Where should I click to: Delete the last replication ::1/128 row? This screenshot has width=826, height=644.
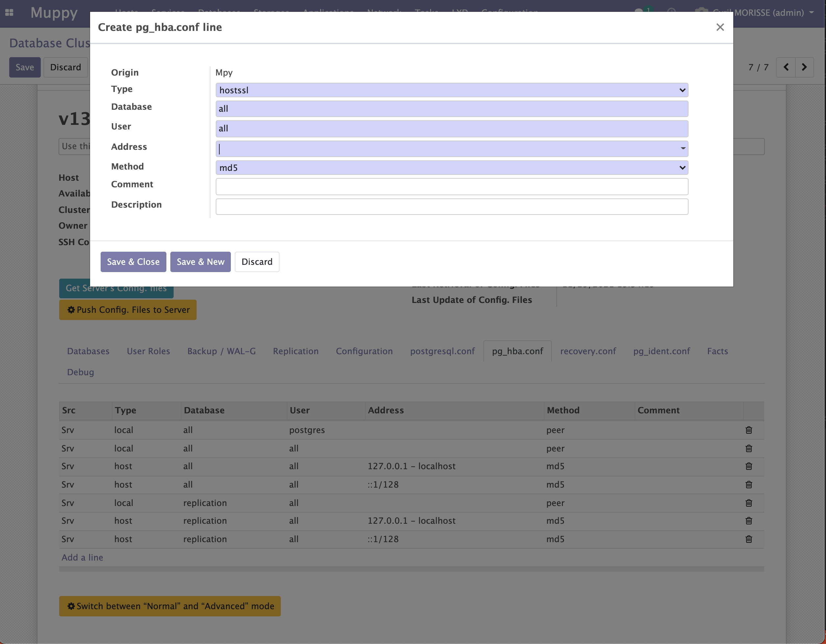point(748,539)
